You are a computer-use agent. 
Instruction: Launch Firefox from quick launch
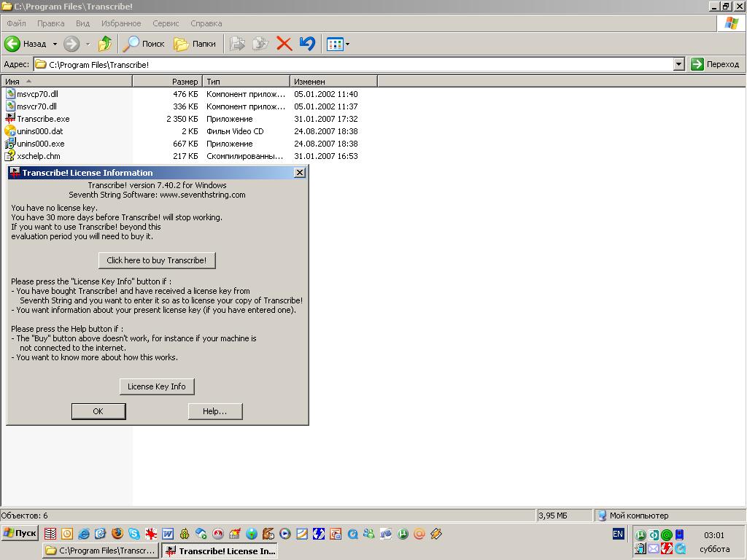[117, 534]
